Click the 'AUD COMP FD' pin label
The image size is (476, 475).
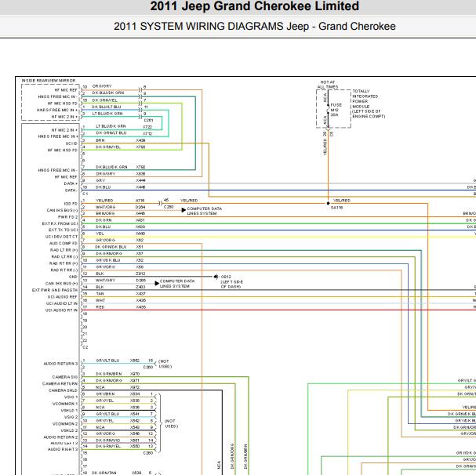tap(64, 244)
